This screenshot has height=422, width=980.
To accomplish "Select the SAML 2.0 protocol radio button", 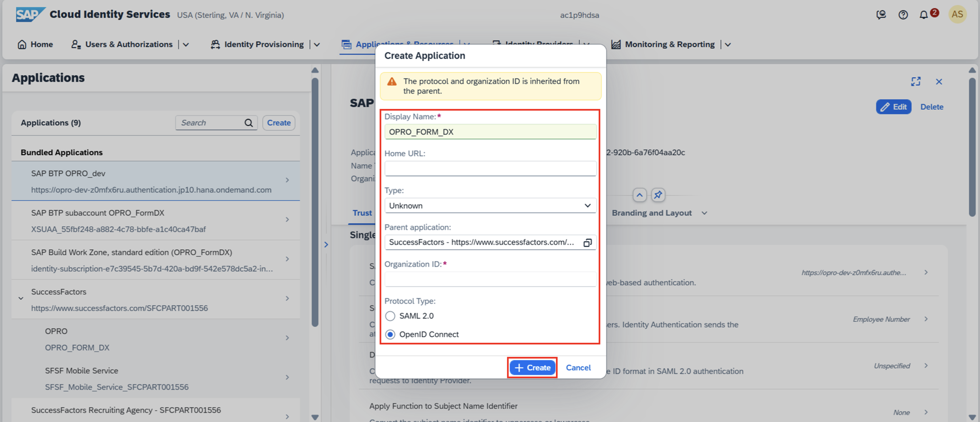I will point(390,316).
